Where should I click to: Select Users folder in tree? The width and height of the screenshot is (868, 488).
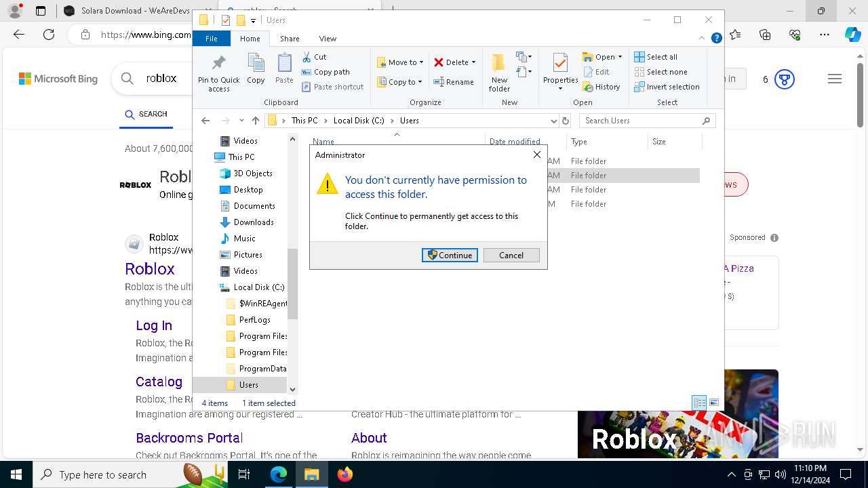[248, 385]
